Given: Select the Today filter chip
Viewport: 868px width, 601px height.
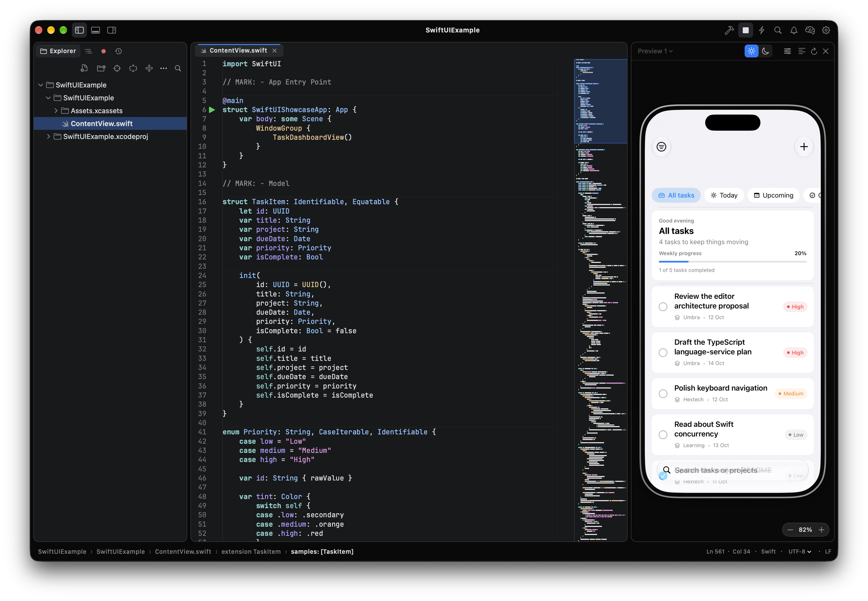Looking at the screenshot, I should pyautogui.click(x=724, y=195).
